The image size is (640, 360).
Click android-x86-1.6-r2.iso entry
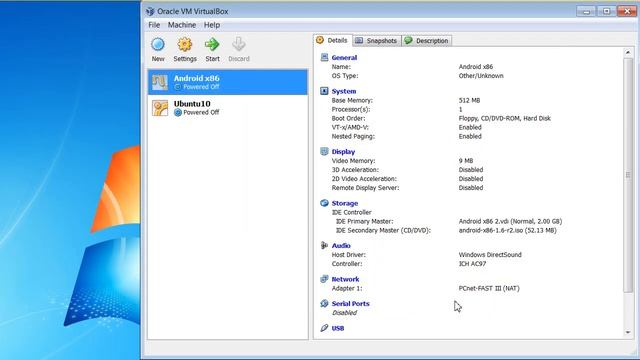(507, 230)
